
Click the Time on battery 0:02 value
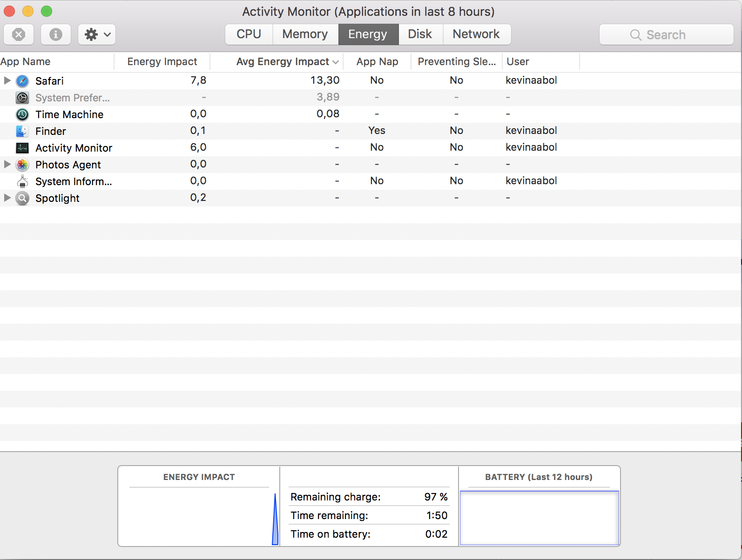(x=436, y=534)
